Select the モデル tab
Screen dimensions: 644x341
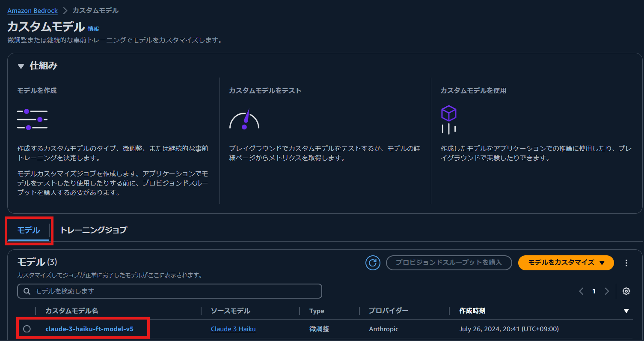click(28, 230)
